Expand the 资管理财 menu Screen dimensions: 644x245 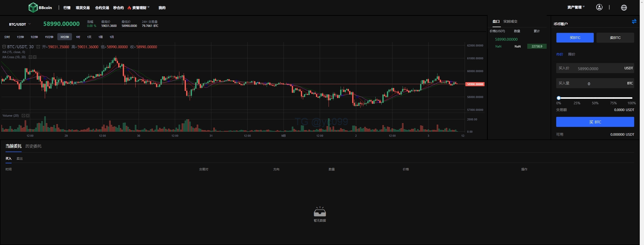click(139, 8)
